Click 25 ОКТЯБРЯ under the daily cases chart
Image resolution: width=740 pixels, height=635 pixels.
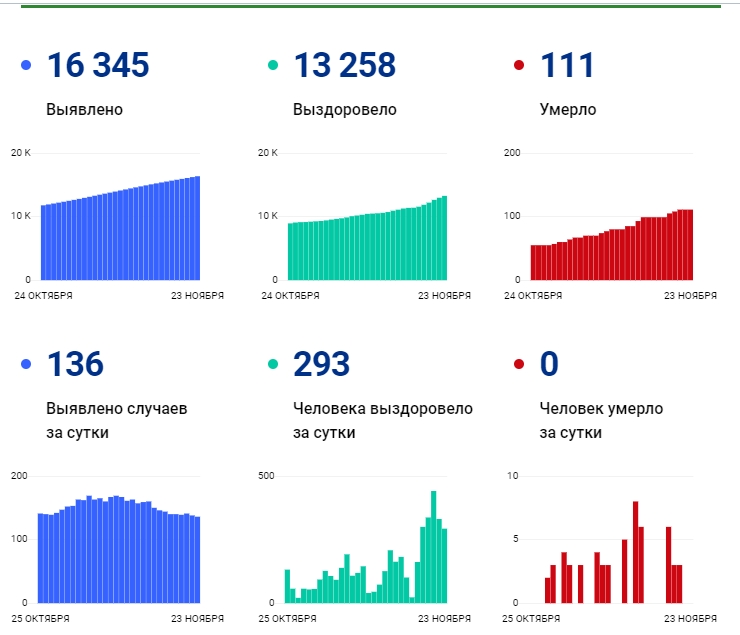click(x=41, y=618)
